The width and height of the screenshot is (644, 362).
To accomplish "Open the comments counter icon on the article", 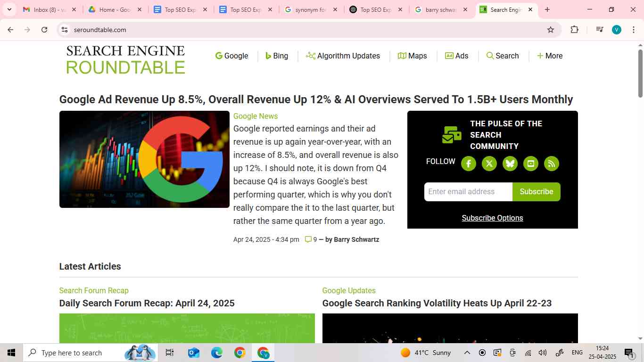I will pyautogui.click(x=308, y=239).
